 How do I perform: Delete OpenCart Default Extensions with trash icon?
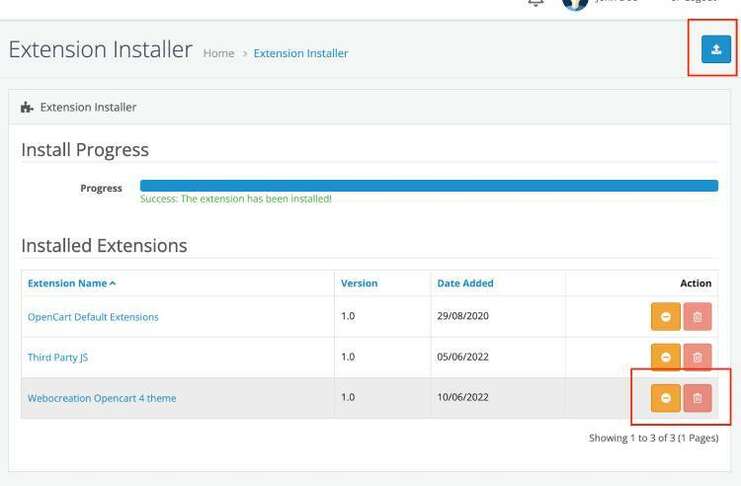697,316
